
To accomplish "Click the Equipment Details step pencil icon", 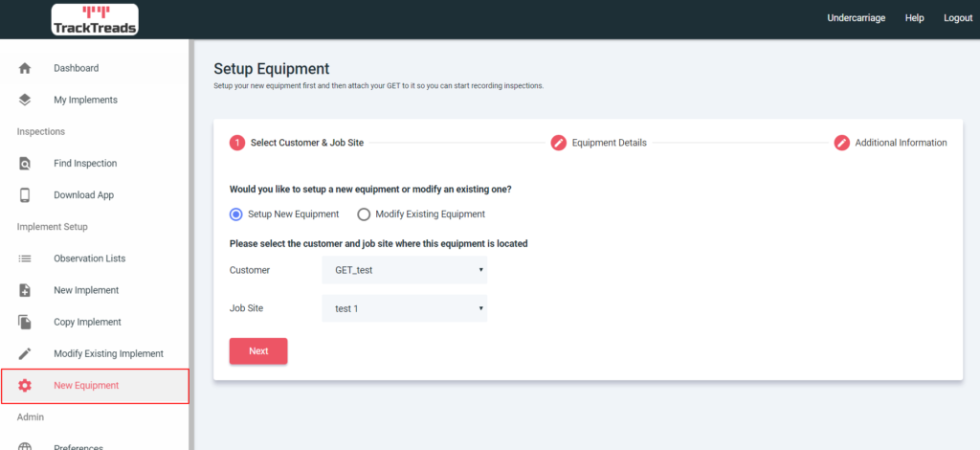I will (x=558, y=143).
